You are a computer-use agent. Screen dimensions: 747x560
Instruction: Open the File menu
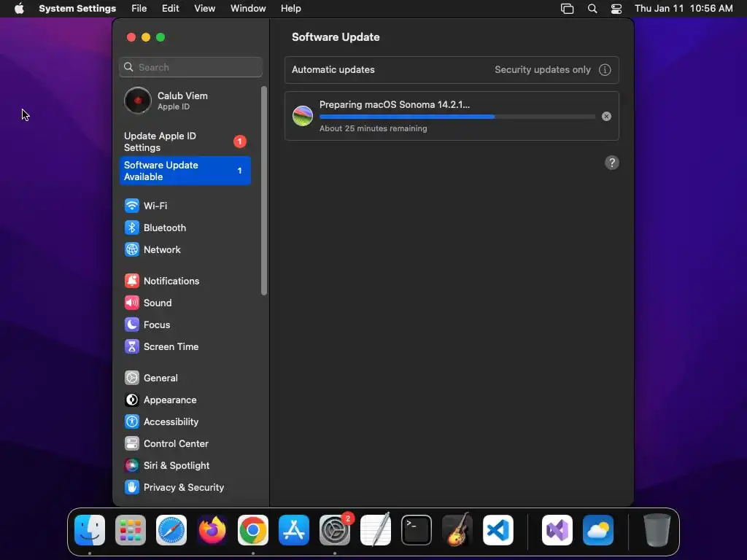tap(139, 9)
